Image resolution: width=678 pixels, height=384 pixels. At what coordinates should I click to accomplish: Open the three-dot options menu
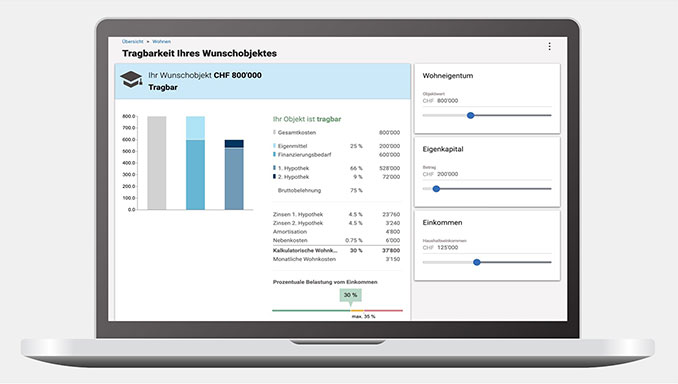[x=549, y=46]
